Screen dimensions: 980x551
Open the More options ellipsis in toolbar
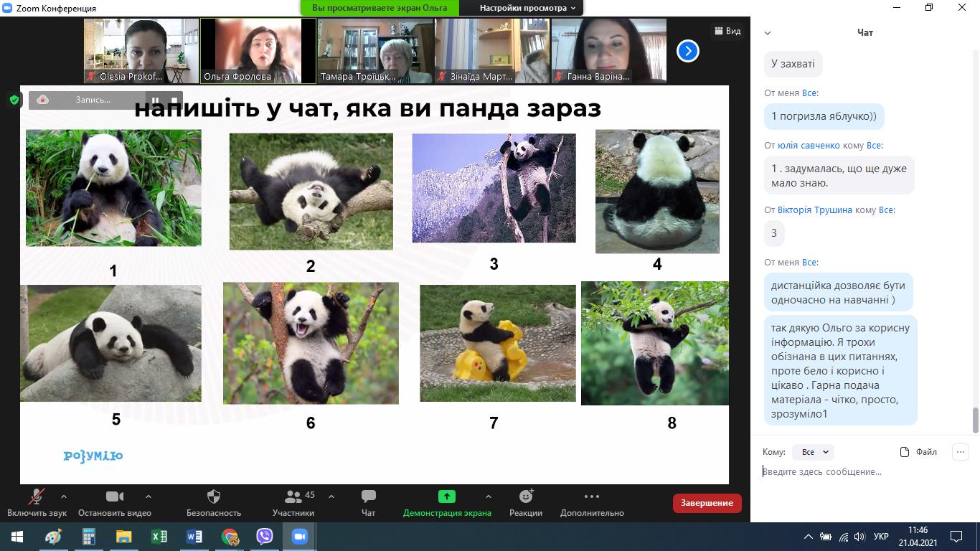(x=591, y=496)
